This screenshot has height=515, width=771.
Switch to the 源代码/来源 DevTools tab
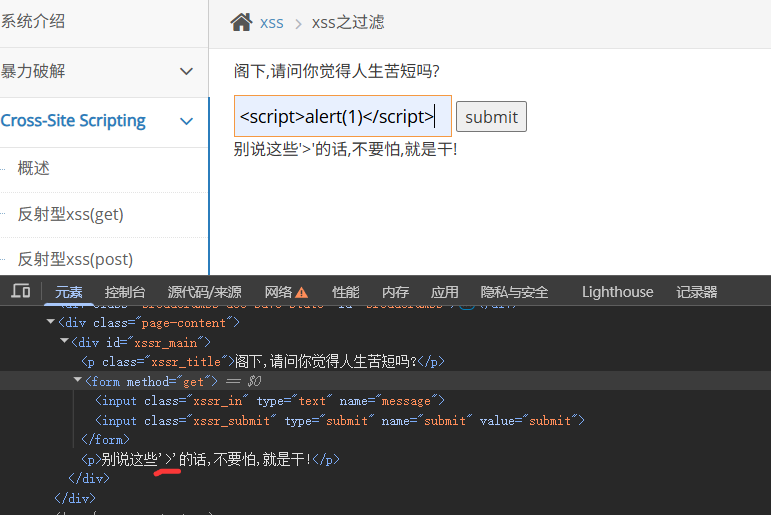205,292
